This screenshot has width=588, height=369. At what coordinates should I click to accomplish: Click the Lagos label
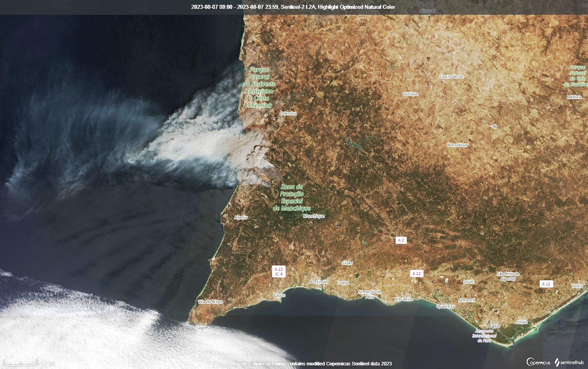(280, 295)
